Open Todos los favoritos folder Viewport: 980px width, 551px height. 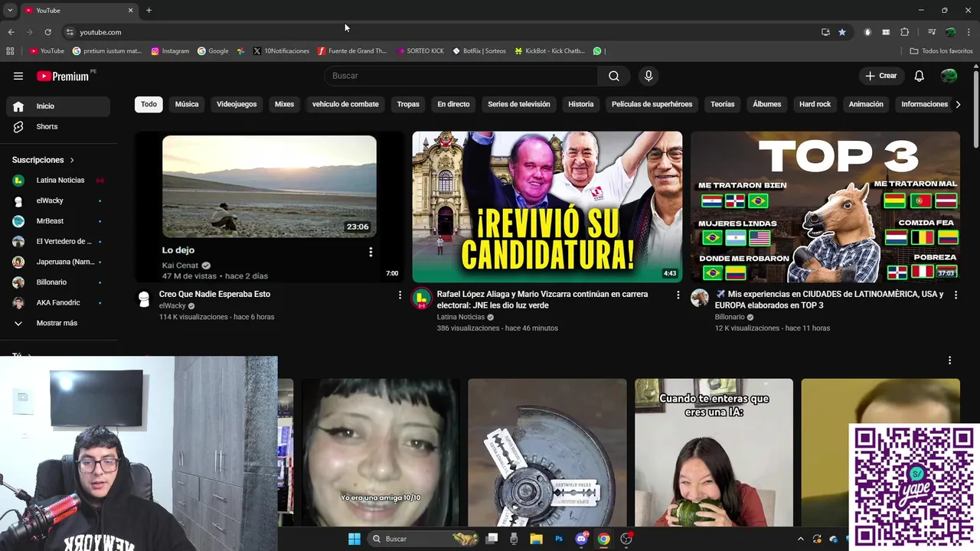tap(941, 51)
